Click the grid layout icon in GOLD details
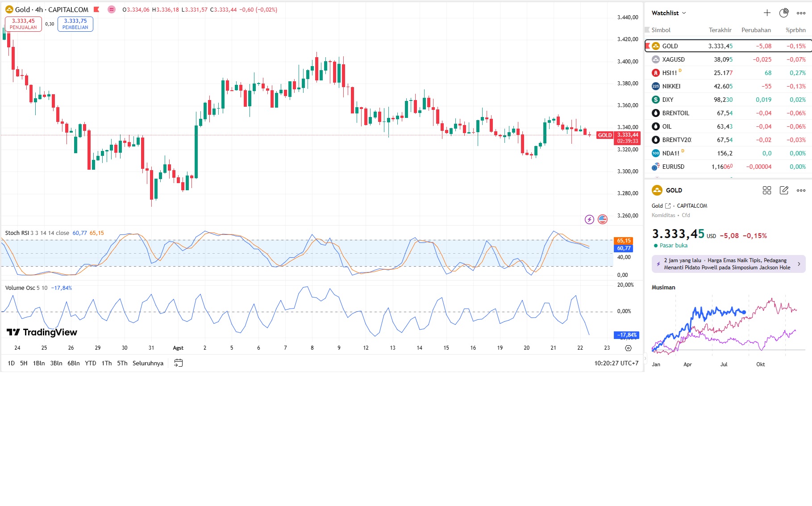 (x=767, y=190)
